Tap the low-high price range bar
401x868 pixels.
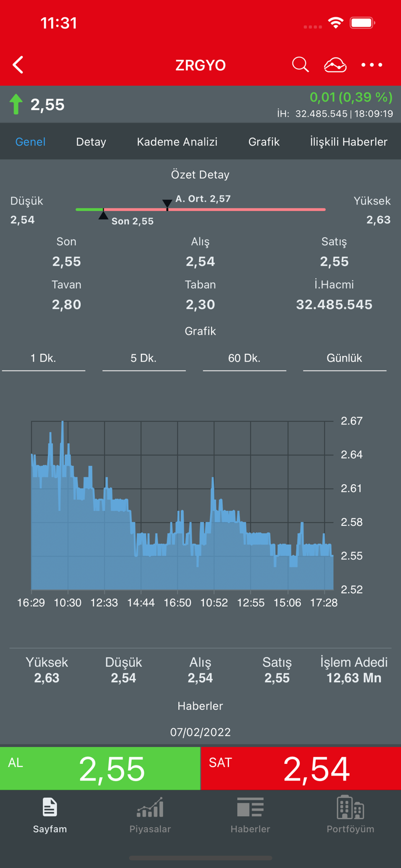[x=200, y=209]
